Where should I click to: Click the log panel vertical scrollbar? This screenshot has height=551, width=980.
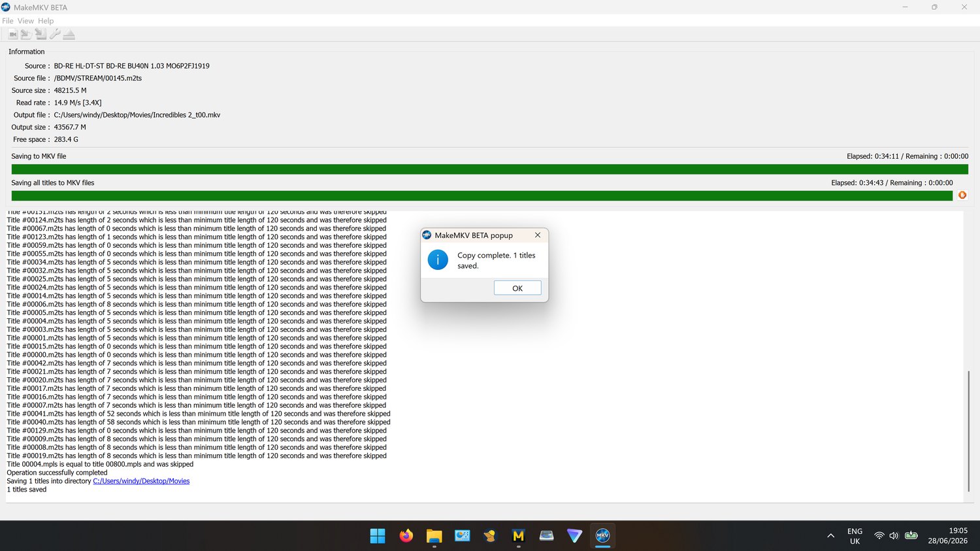click(968, 431)
